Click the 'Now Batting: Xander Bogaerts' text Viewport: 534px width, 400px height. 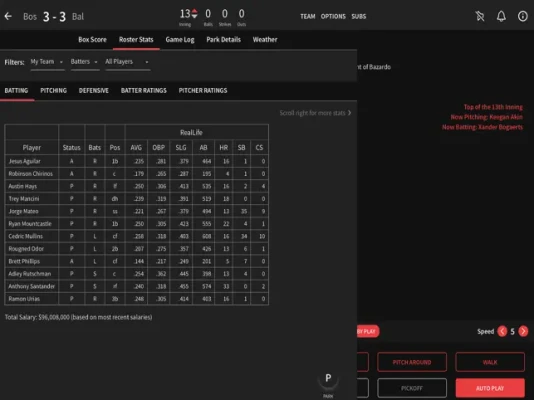pyautogui.click(x=482, y=127)
